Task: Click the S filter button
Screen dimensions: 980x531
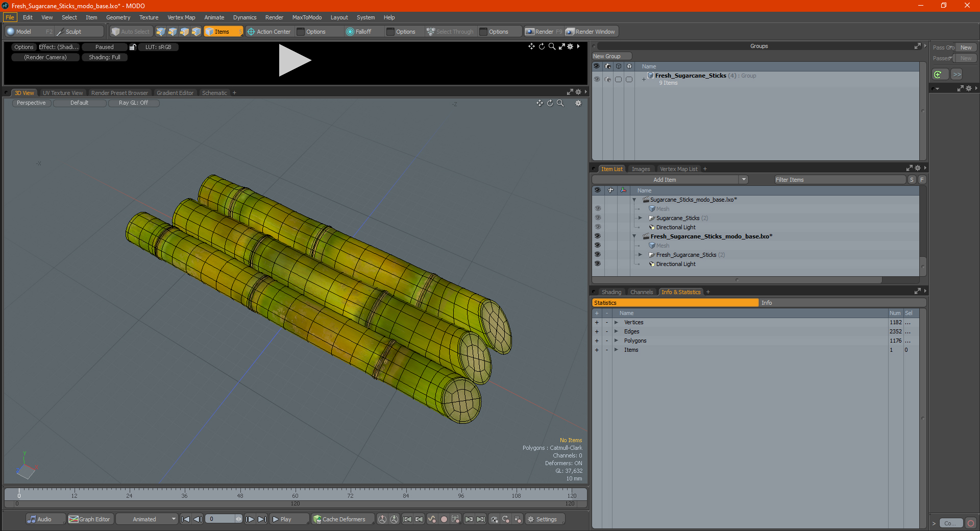Action: pos(912,180)
